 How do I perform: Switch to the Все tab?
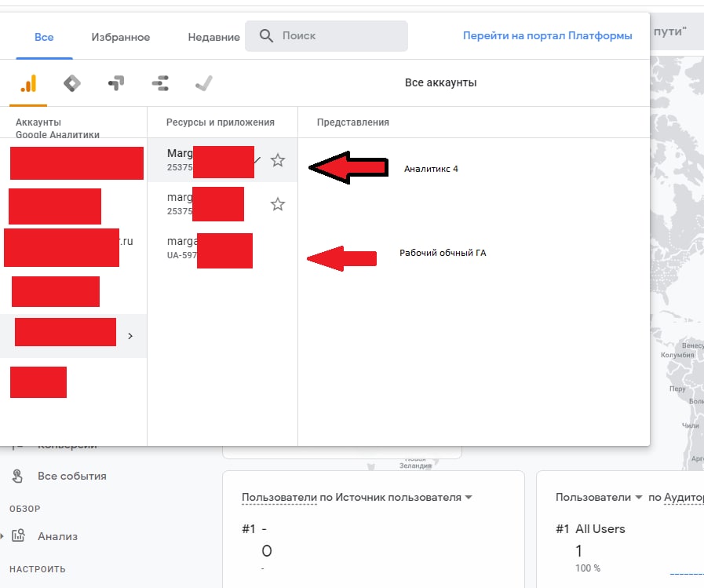point(44,37)
